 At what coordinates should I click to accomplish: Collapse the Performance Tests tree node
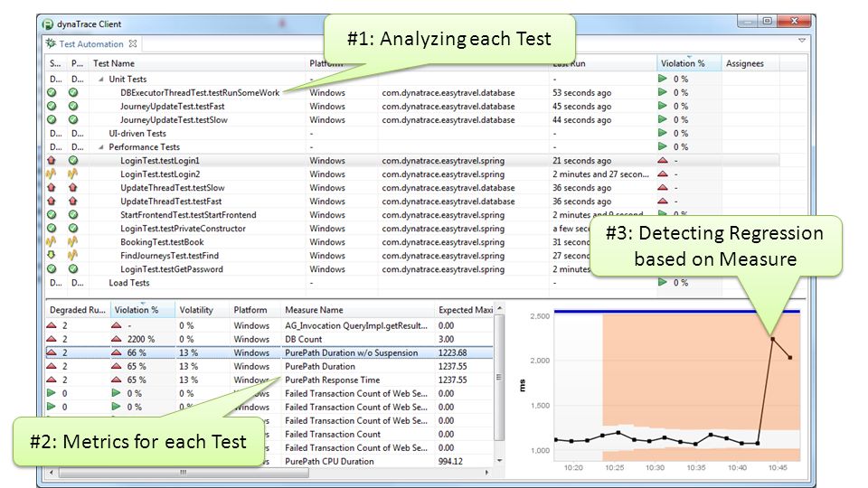click(x=100, y=147)
